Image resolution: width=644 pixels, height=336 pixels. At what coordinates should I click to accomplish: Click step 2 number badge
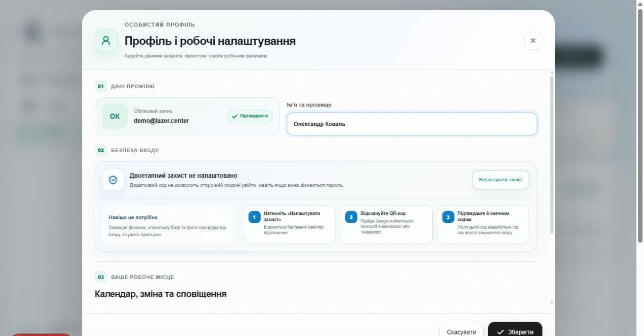pos(351,217)
